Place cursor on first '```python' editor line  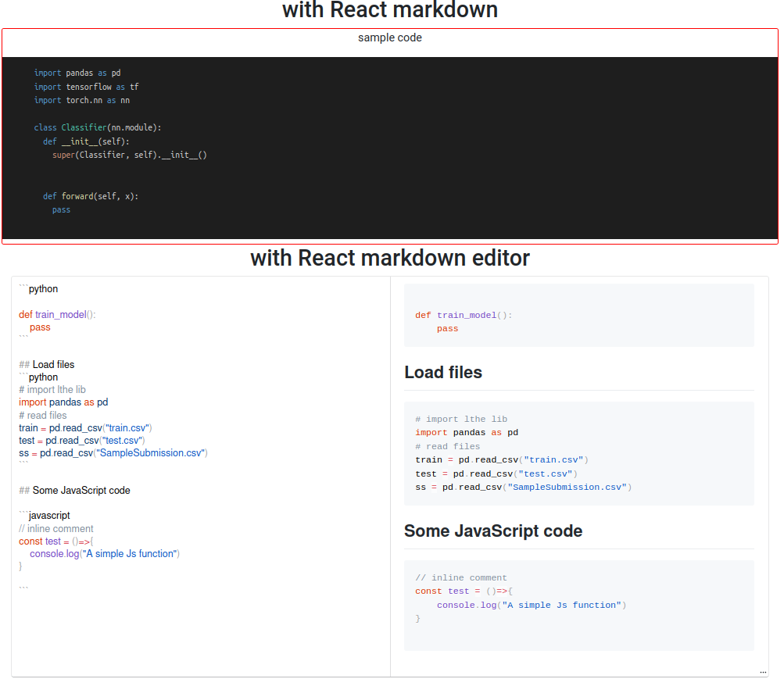click(38, 289)
